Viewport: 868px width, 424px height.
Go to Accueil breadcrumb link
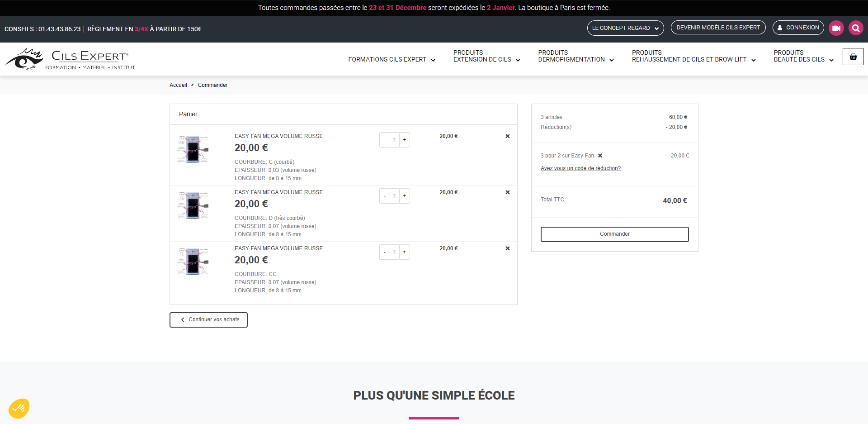(178, 85)
